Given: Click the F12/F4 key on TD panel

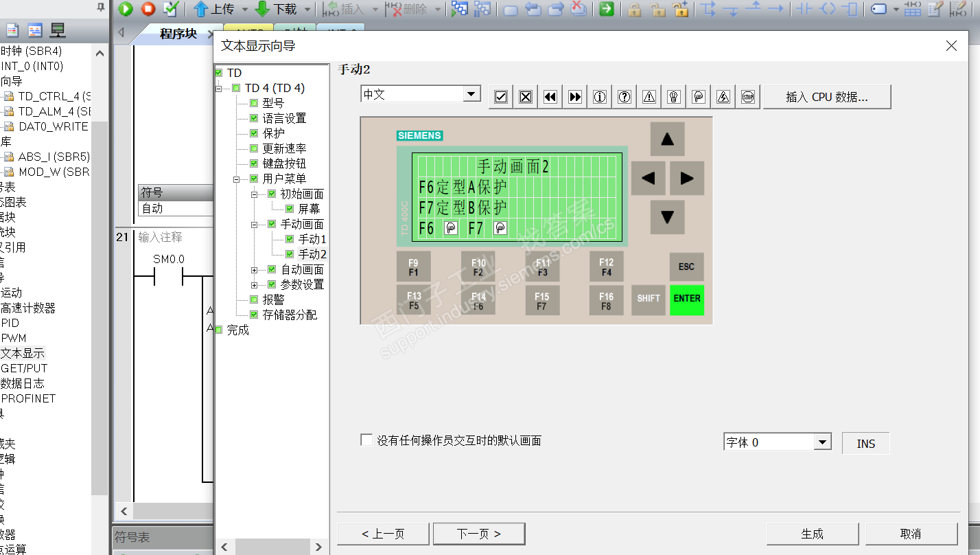Looking at the screenshot, I should tap(606, 267).
